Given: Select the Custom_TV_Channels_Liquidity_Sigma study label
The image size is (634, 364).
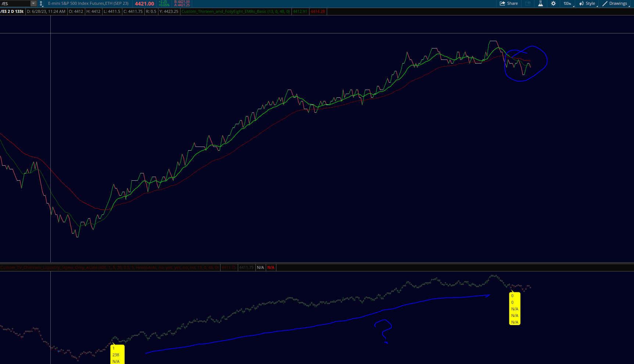Looking at the screenshot, I should (110, 267).
